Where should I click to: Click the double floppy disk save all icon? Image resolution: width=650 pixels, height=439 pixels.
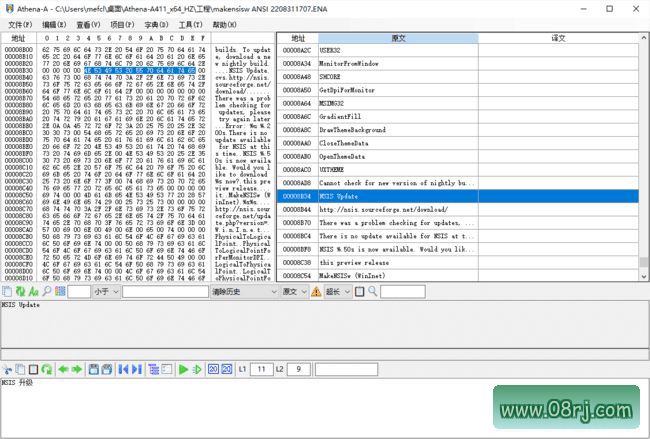pyautogui.click(x=107, y=369)
